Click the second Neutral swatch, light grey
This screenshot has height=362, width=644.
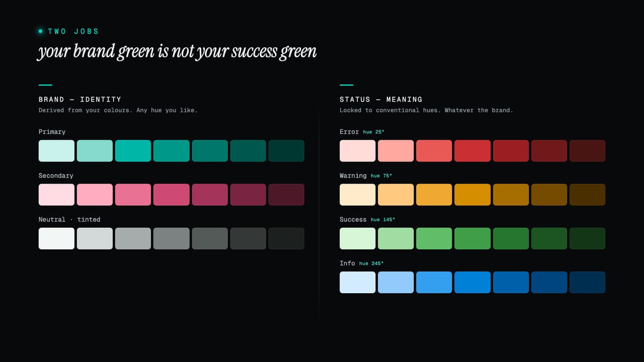point(95,238)
